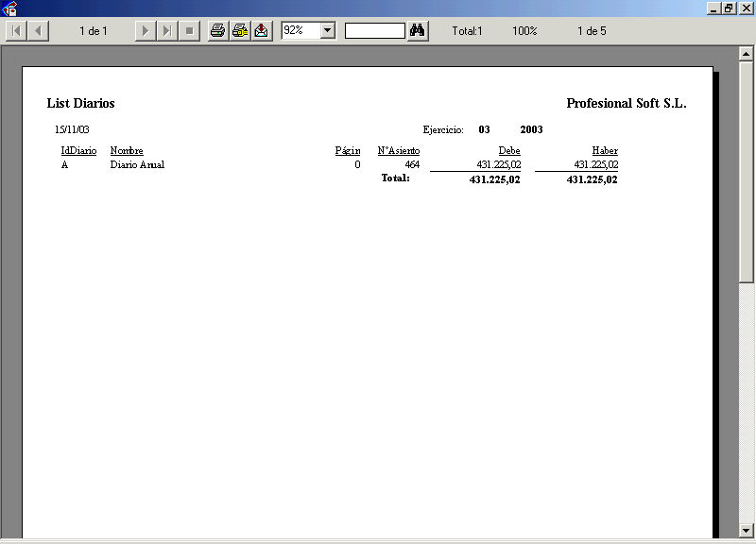This screenshot has height=544, width=756.
Task: Click the search text input field
Action: [374, 31]
